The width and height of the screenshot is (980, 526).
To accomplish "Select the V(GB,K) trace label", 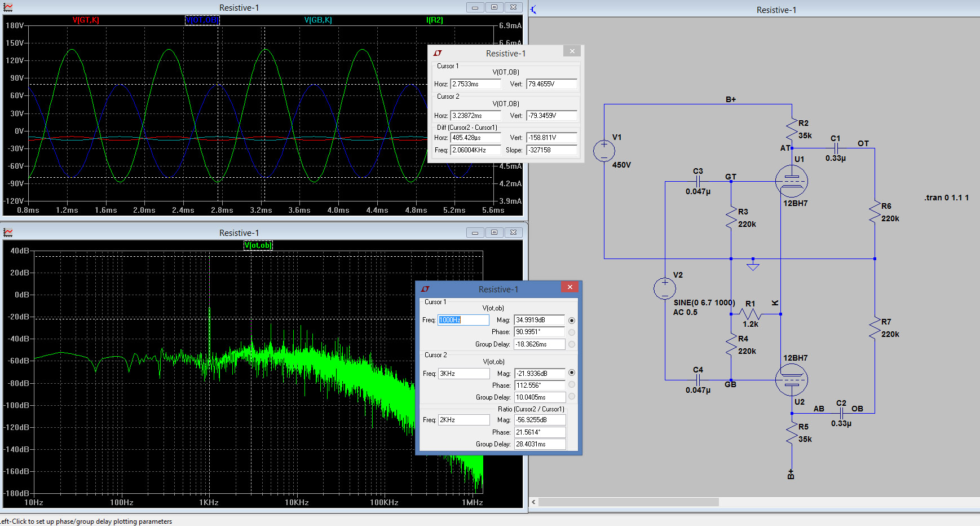I will click(x=318, y=20).
